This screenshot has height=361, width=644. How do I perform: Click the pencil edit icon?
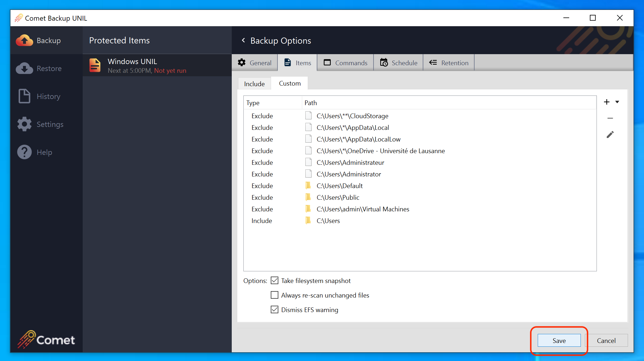(610, 135)
